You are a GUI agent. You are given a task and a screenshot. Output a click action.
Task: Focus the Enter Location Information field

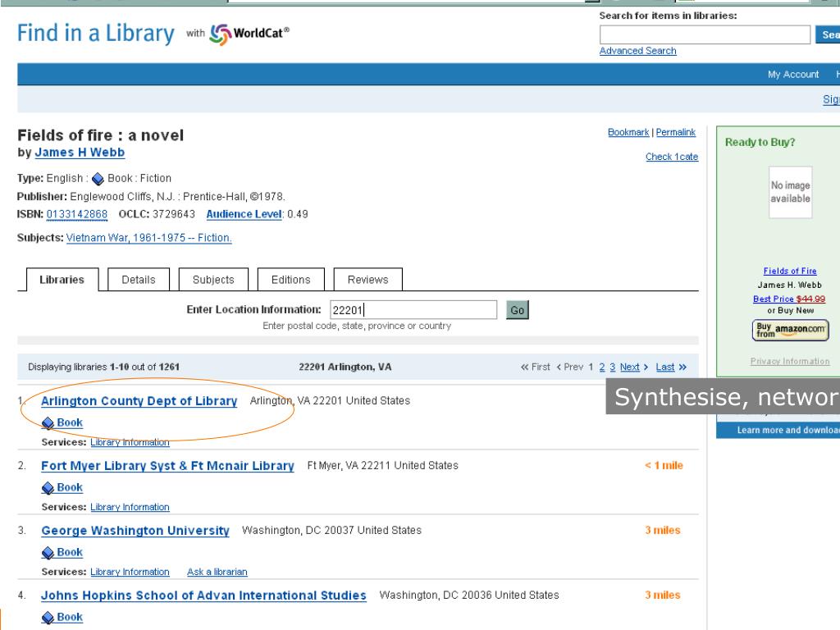[x=413, y=309]
